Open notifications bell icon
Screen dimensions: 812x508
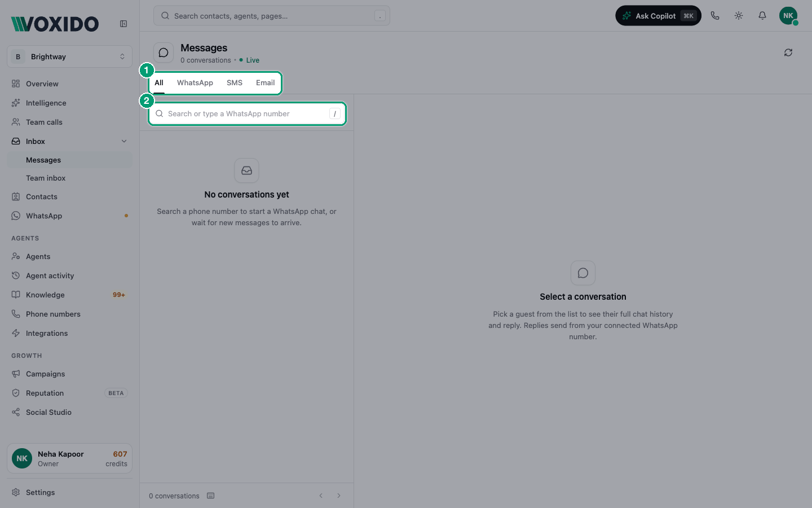(762, 16)
